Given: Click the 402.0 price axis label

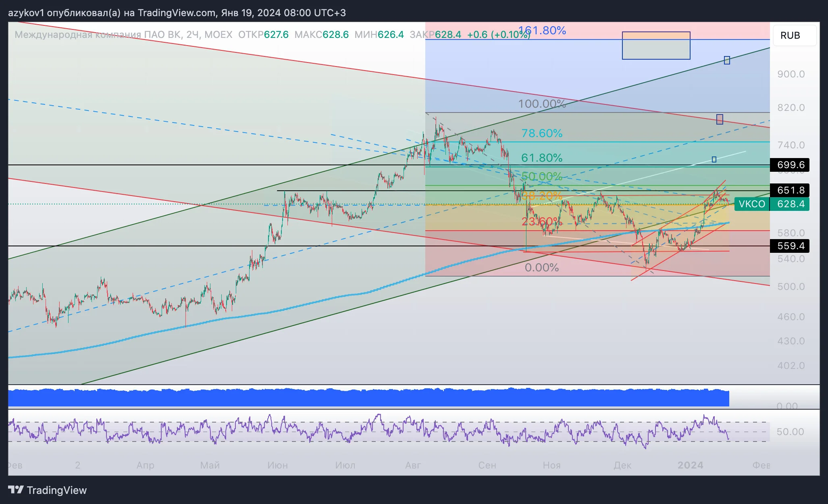Looking at the screenshot, I should (x=791, y=366).
